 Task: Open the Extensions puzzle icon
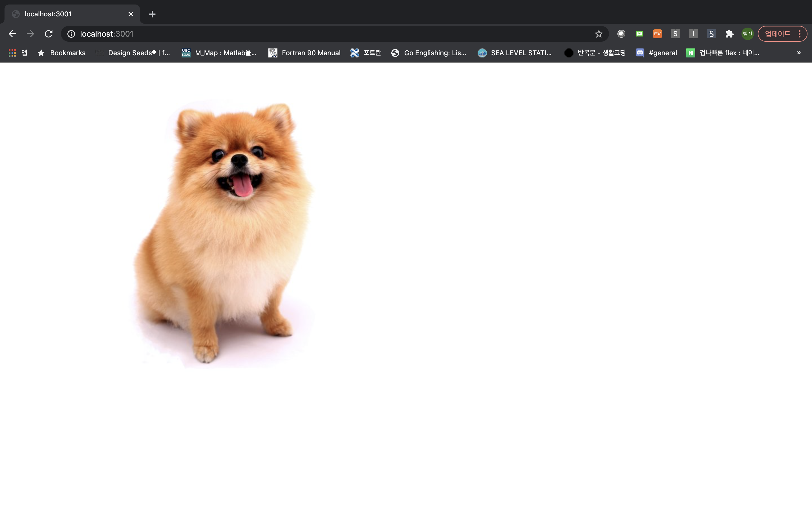pyautogui.click(x=729, y=34)
